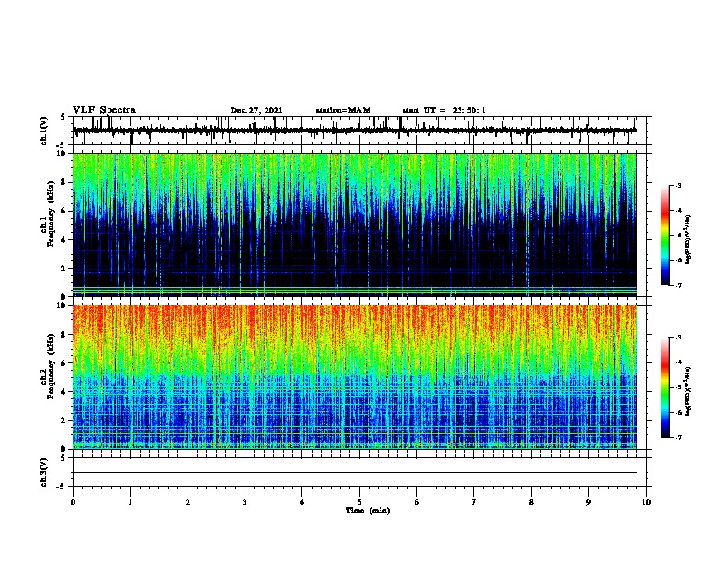728x563 pixels.
Task: Click the time axis tick label "7"
Action: click(474, 502)
